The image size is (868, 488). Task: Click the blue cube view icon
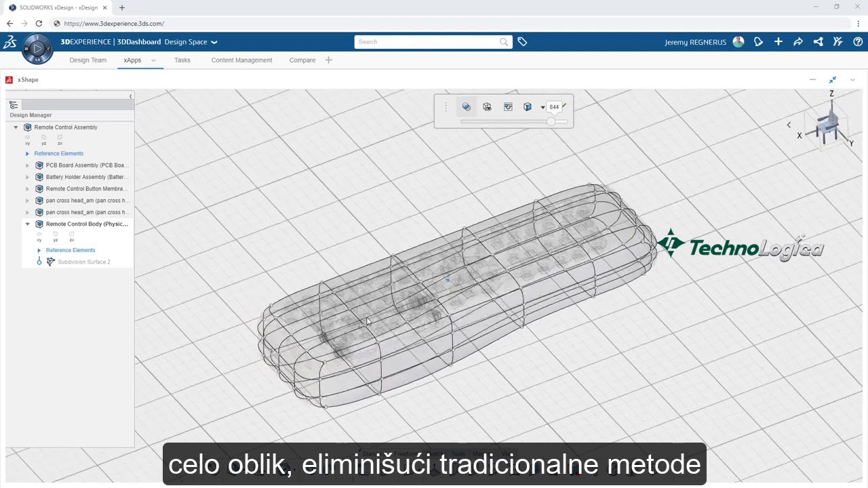click(528, 107)
